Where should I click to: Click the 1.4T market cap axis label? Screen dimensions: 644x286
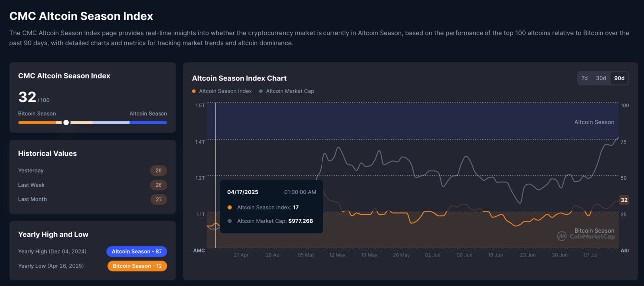tap(200, 142)
